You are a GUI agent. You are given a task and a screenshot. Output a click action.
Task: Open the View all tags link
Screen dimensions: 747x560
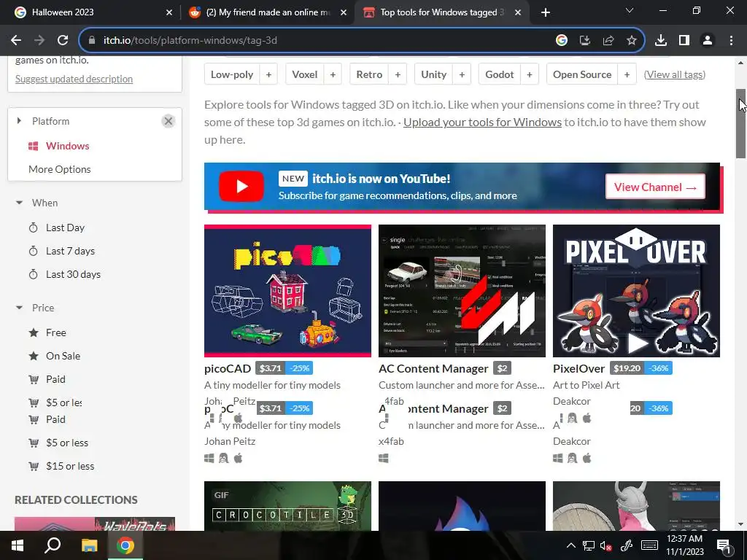point(675,74)
